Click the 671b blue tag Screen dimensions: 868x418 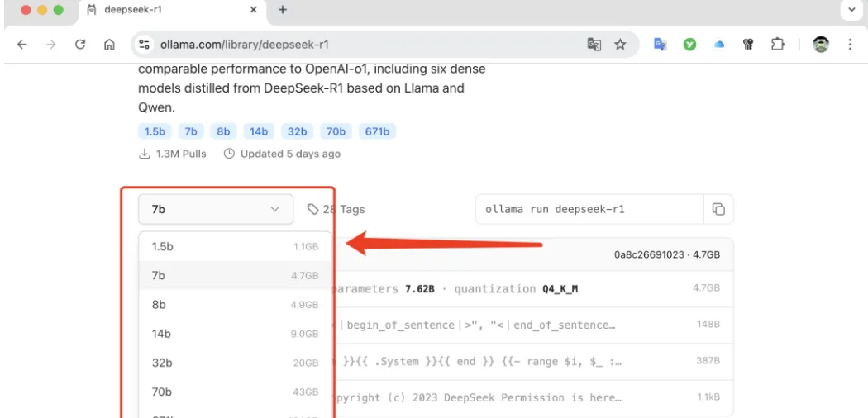tap(377, 131)
